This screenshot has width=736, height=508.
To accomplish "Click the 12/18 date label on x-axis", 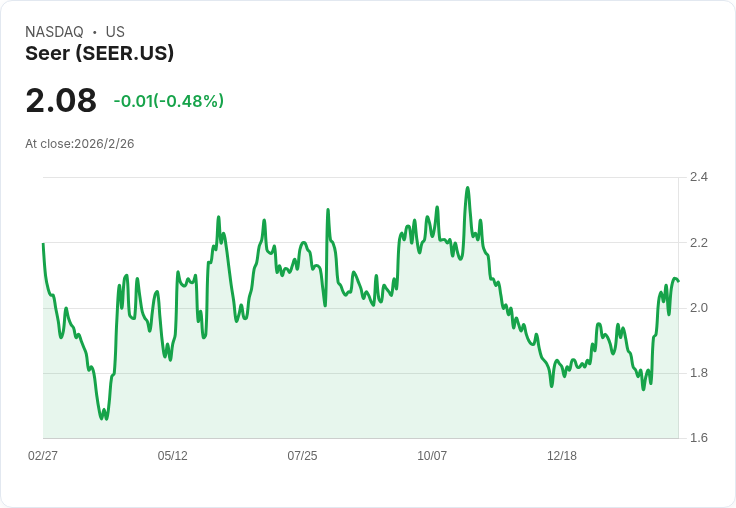I will 562,455.
